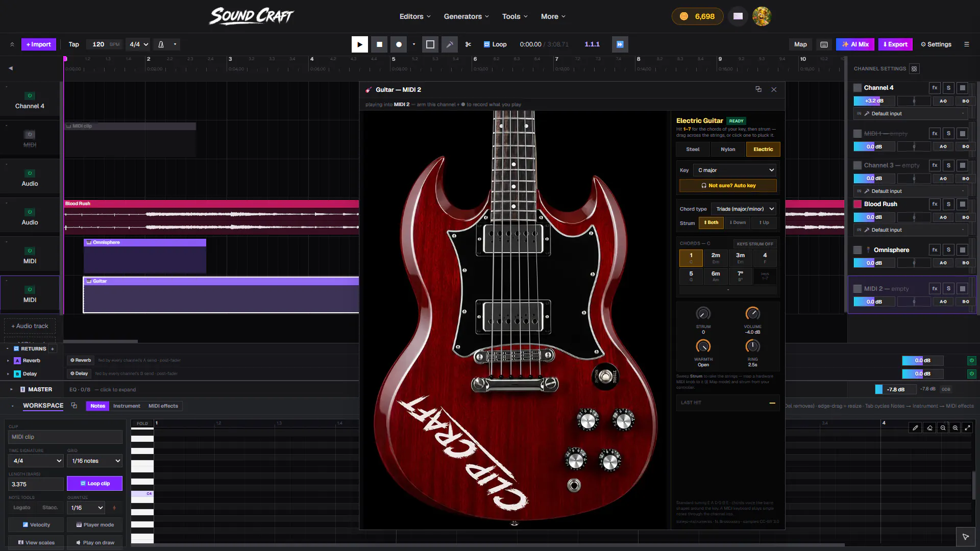The height and width of the screenshot is (551, 980).
Task: Click the square select tool icon
Action: tap(430, 44)
